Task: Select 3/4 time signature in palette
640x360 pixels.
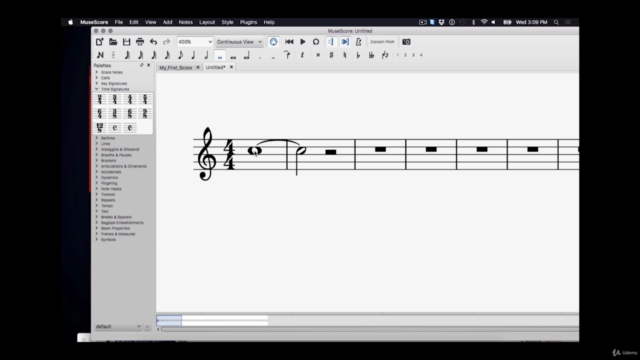Action: tap(115, 99)
